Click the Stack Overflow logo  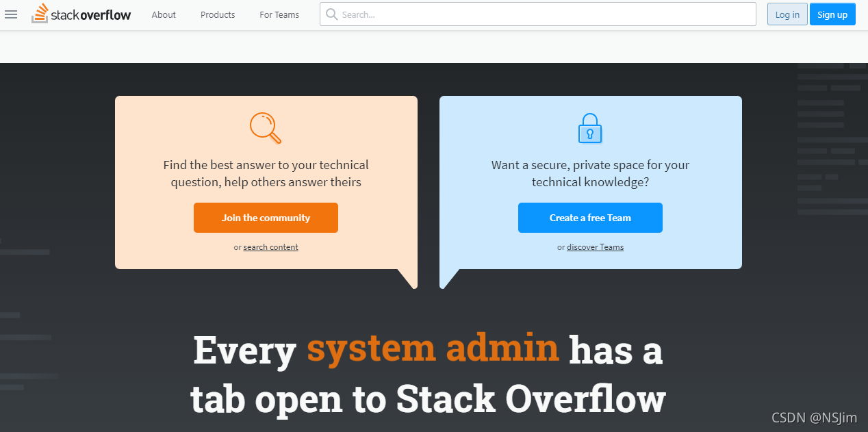coord(81,14)
